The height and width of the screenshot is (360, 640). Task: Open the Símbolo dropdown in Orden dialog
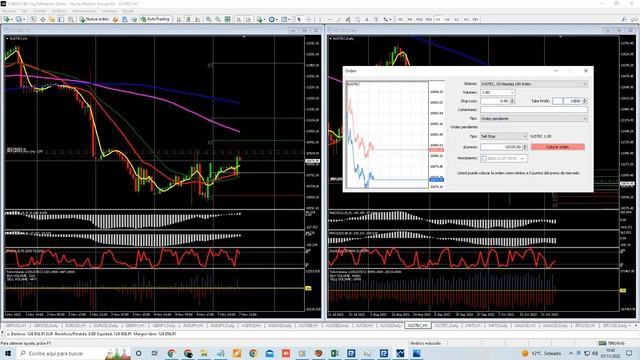click(534, 84)
